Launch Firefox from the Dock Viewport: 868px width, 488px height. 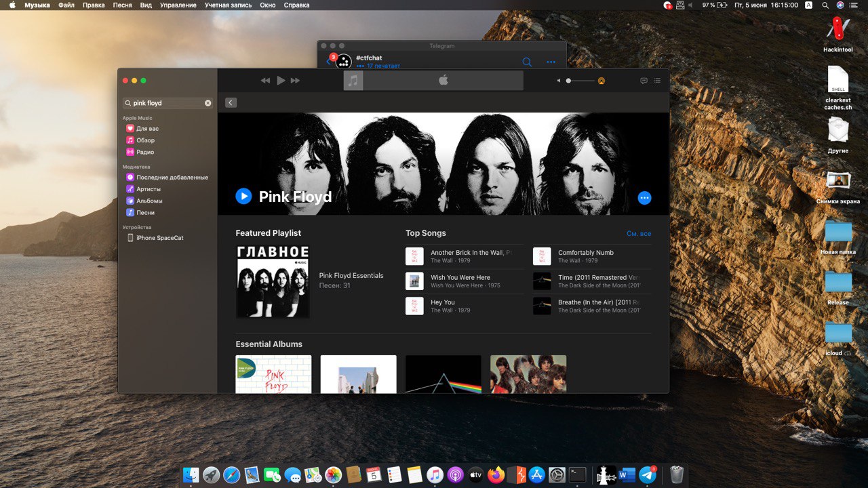(496, 475)
